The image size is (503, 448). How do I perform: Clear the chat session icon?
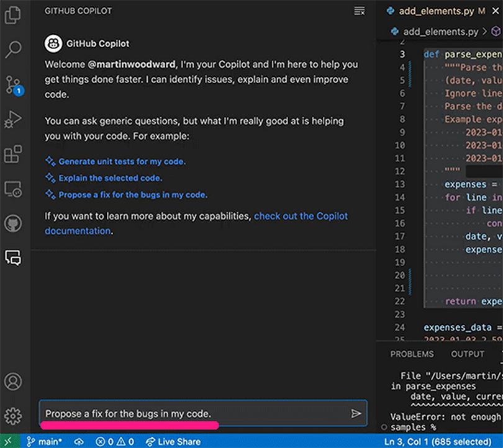click(x=360, y=11)
